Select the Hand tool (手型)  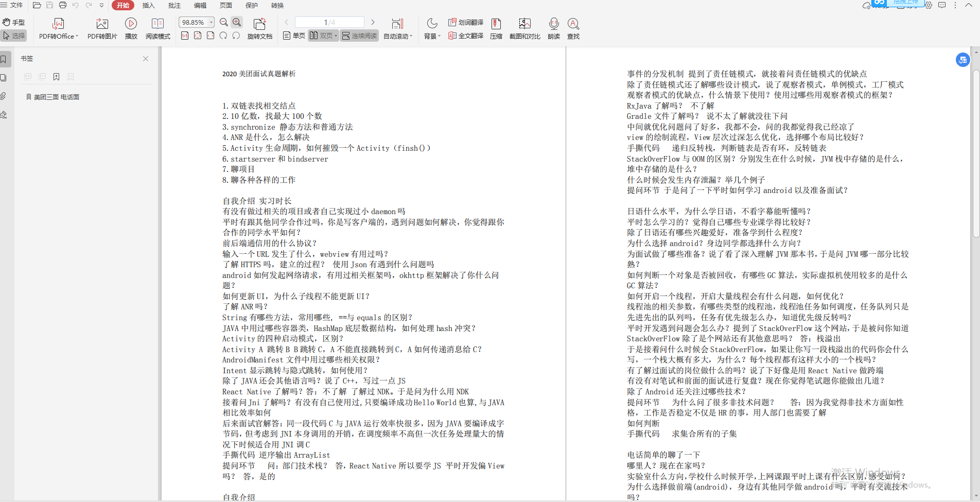click(14, 22)
